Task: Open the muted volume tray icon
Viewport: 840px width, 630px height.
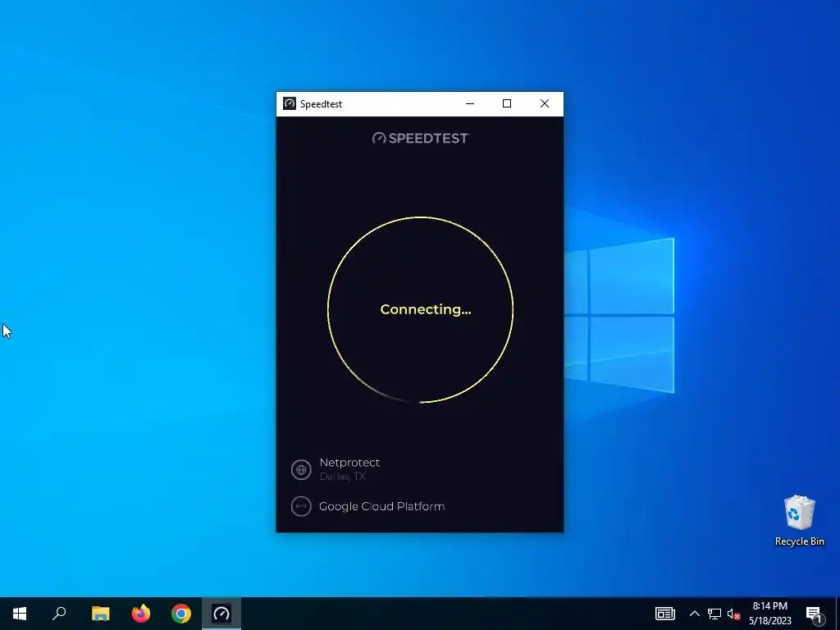Action: pyautogui.click(x=733, y=614)
